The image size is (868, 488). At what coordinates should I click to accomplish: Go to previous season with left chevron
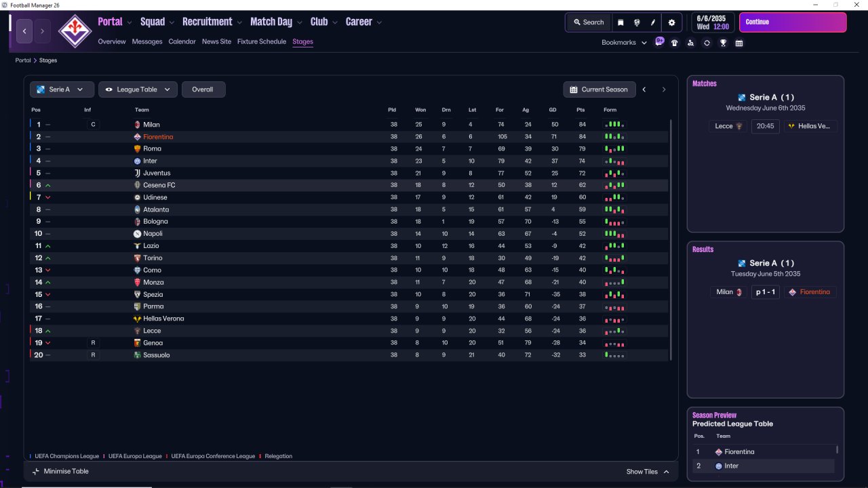click(x=644, y=89)
